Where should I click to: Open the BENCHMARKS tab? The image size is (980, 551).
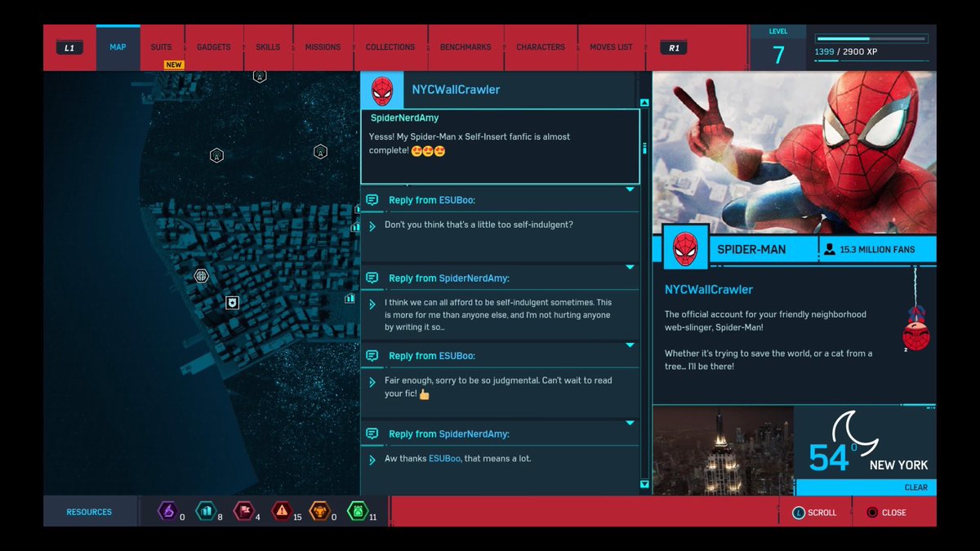point(465,47)
